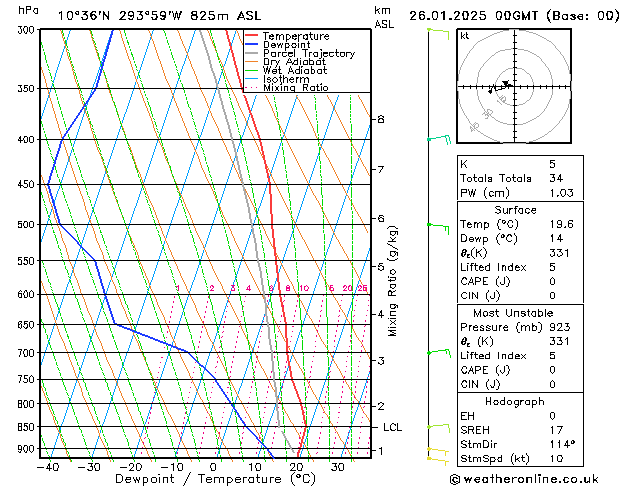629x486 pixels.
Task: Click the Pressure (mb) value 923
Action: (x=560, y=327)
